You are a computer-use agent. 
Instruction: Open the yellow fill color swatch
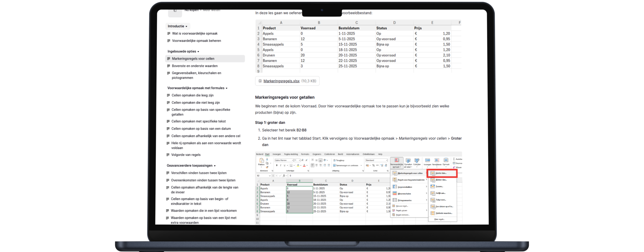click(298, 165)
